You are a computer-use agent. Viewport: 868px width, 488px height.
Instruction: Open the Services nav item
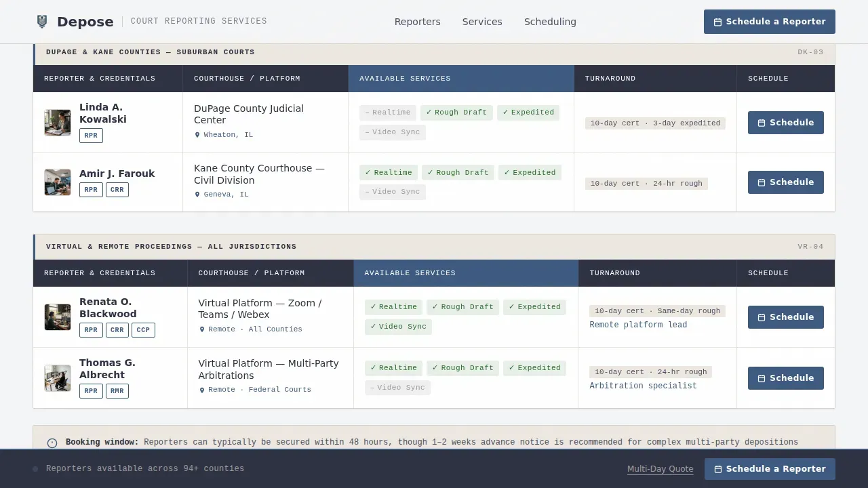click(482, 22)
